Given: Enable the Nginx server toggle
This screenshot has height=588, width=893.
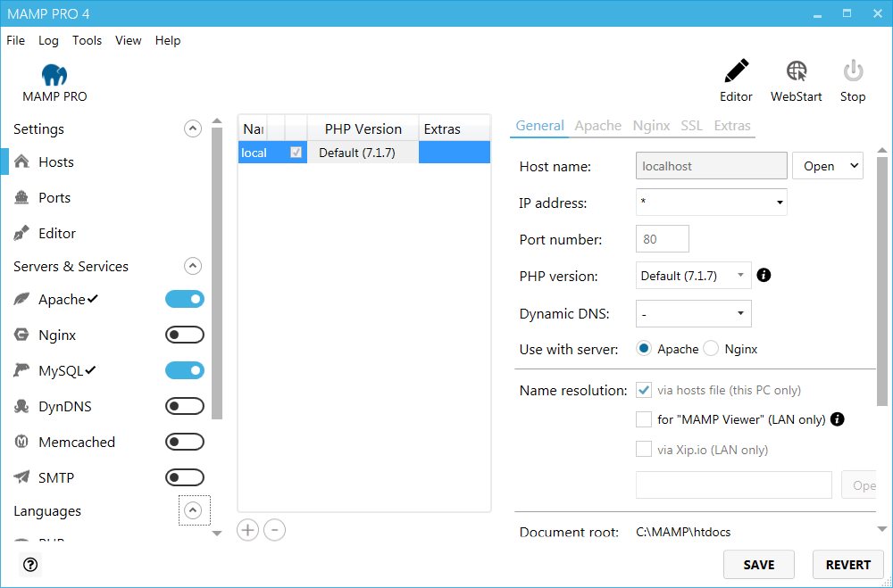Looking at the screenshot, I should click(x=185, y=335).
